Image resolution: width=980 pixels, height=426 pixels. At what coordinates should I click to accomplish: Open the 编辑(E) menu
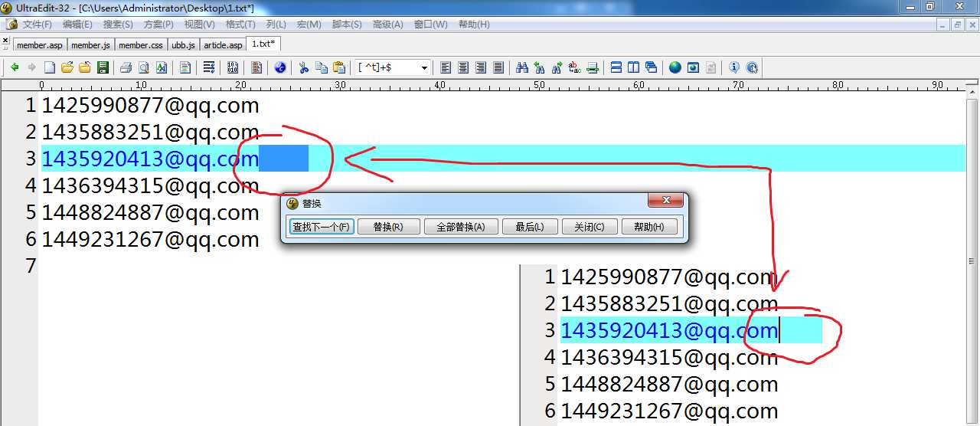coord(77,25)
